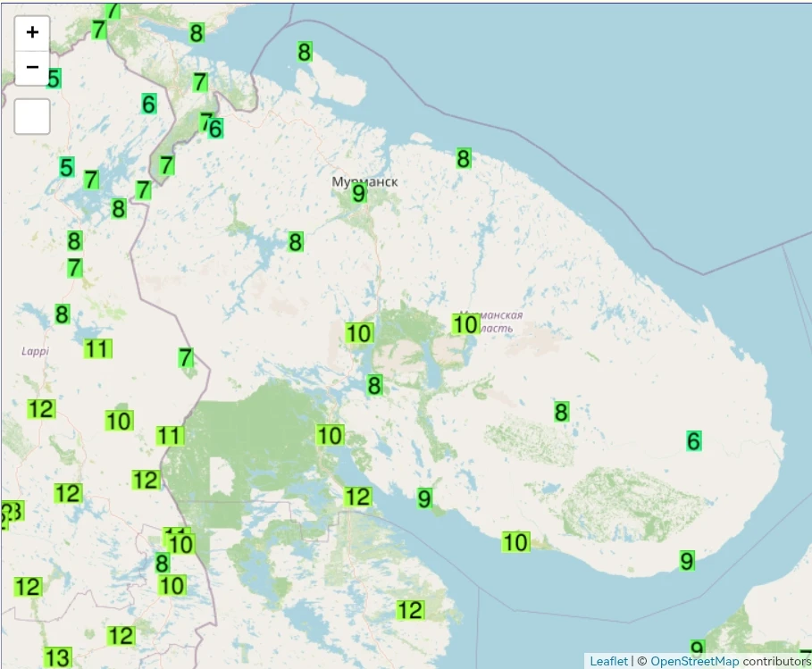Select the 6 marker overlapping a 7 marker
Image resolution: width=812 pixels, height=669 pixels.
pyautogui.click(x=215, y=129)
